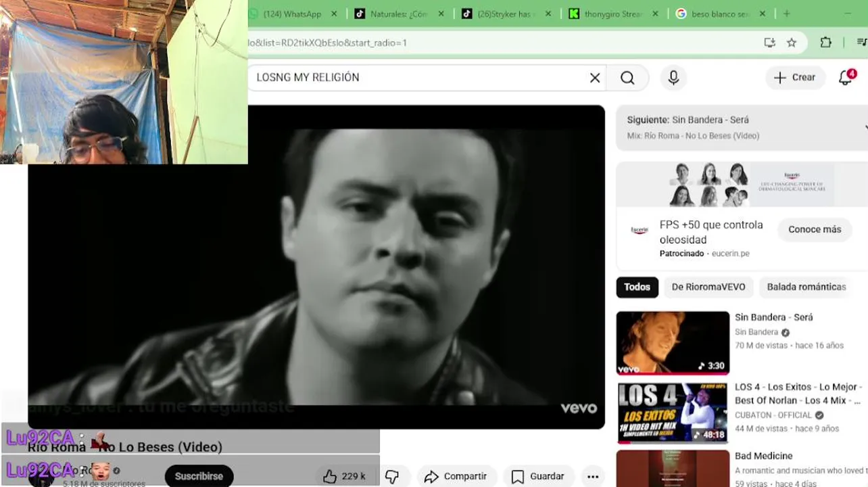The height and width of the screenshot is (487, 868).
Task: Dislike the video with thumbs-down
Action: point(392,476)
